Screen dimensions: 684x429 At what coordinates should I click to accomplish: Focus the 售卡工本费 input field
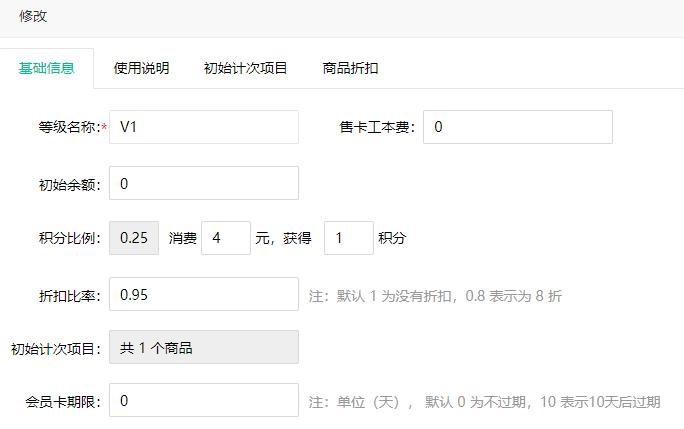(x=517, y=127)
